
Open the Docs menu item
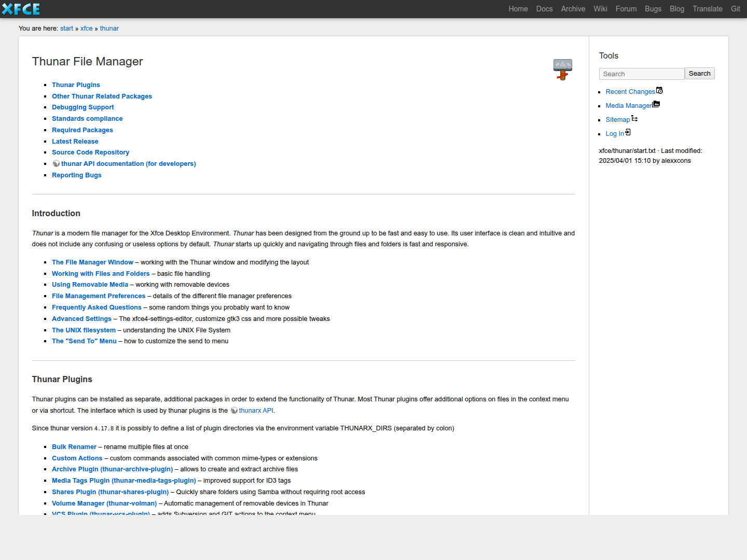pyautogui.click(x=545, y=9)
